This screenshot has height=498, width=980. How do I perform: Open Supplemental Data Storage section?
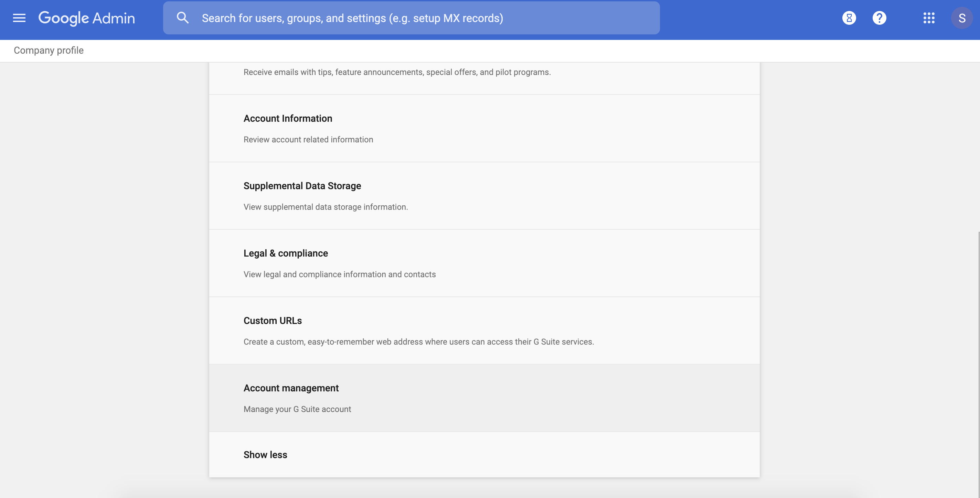coord(484,196)
